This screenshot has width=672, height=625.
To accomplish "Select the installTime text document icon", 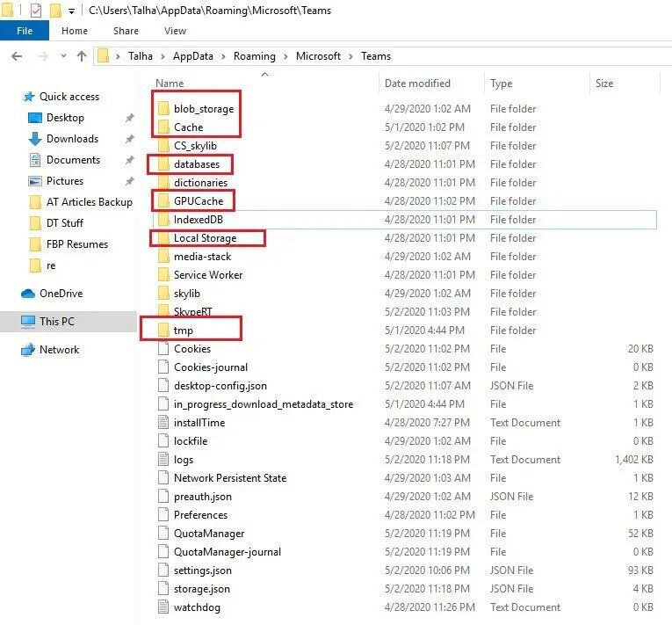I will (x=163, y=422).
